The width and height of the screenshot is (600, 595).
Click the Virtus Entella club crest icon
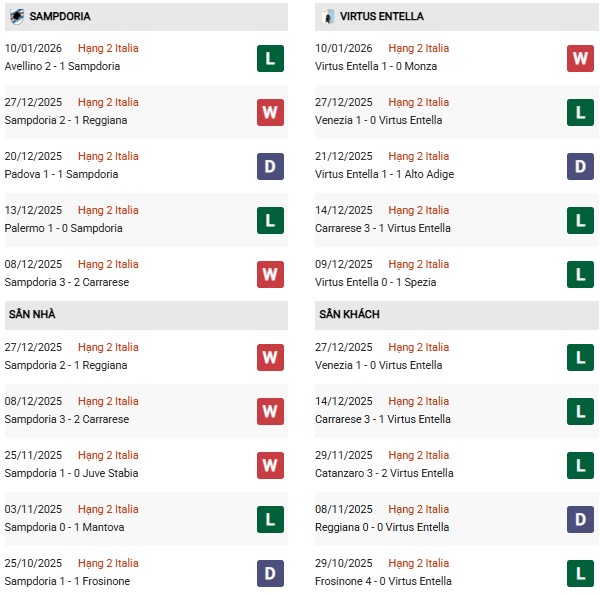click(x=327, y=17)
